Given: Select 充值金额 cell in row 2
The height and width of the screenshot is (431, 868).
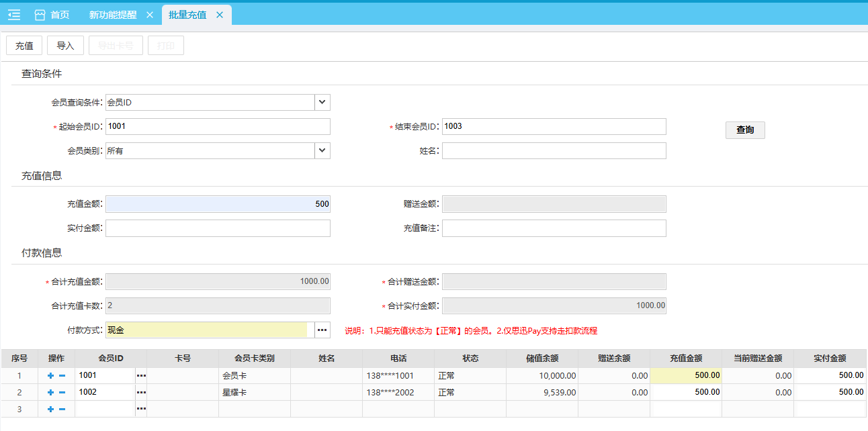Looking at the screenshot, I should 685,393.
